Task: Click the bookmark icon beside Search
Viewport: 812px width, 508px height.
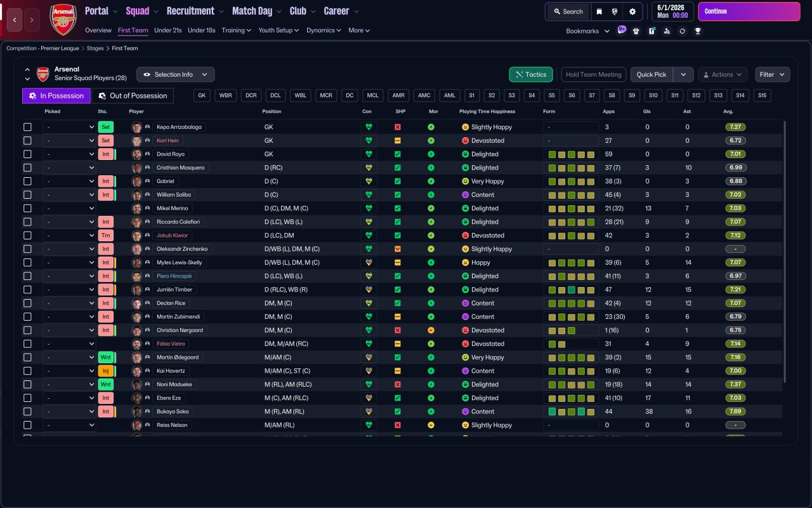Action: click(599, 11)
